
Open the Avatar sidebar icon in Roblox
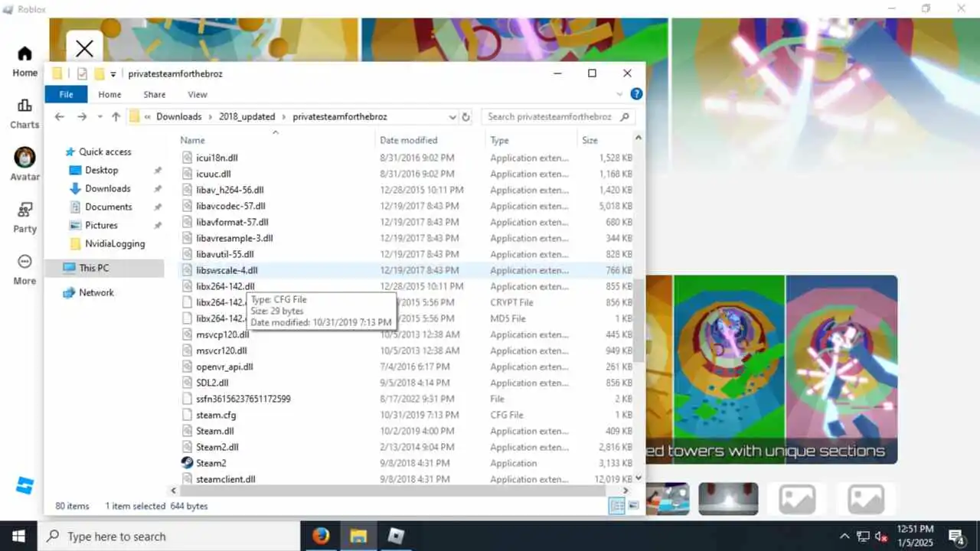coord(24,158)
